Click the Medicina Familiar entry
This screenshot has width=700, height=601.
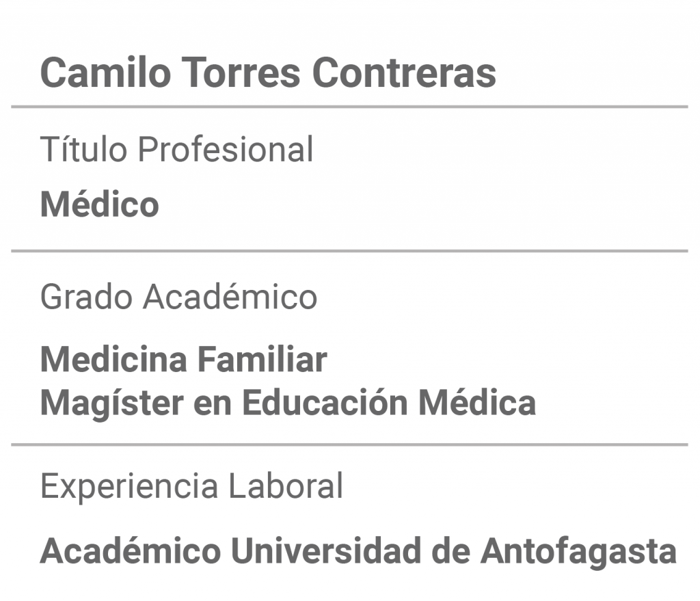(183, 359)
